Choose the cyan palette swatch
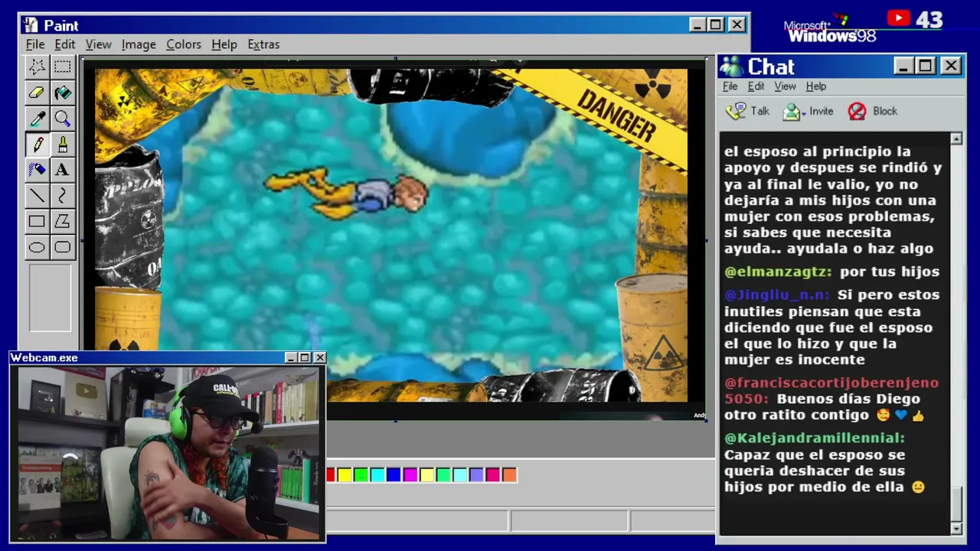The width and height of the screenshot is (980, 551). pyautogui.click(x=377, y=475)
